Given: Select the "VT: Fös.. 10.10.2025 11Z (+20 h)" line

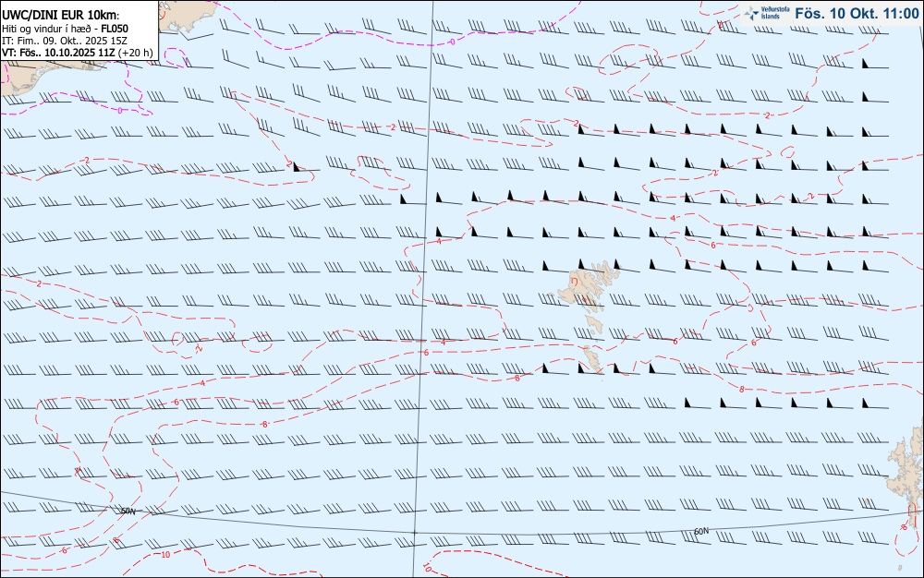Looking at the screenshot, I should [x=78, y=53].
